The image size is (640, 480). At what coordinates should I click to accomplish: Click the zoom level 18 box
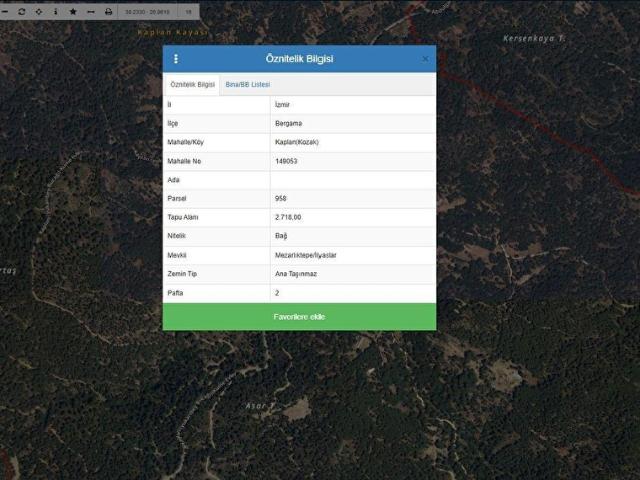click(188, 11)
